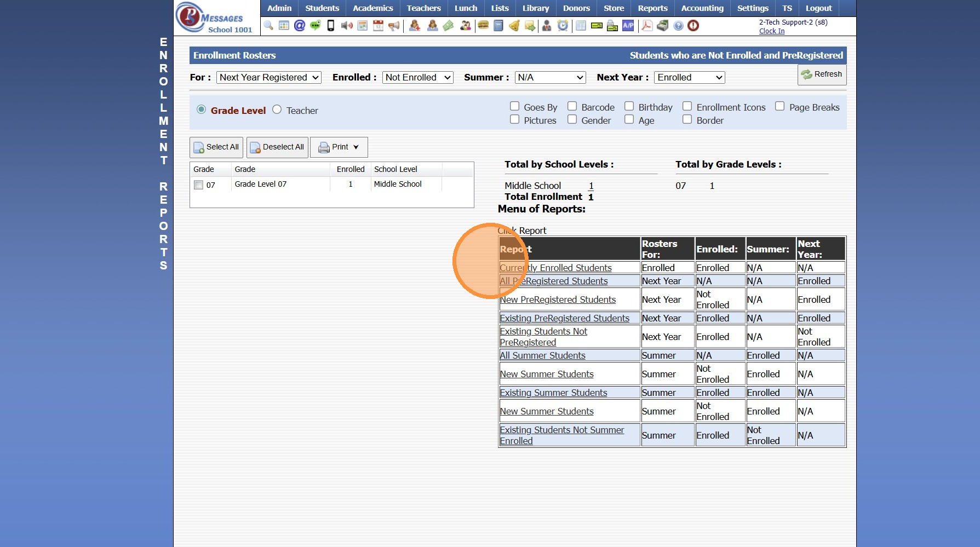
Task: Click the magnifying glass search icon
Action: [x=268, y=26]
